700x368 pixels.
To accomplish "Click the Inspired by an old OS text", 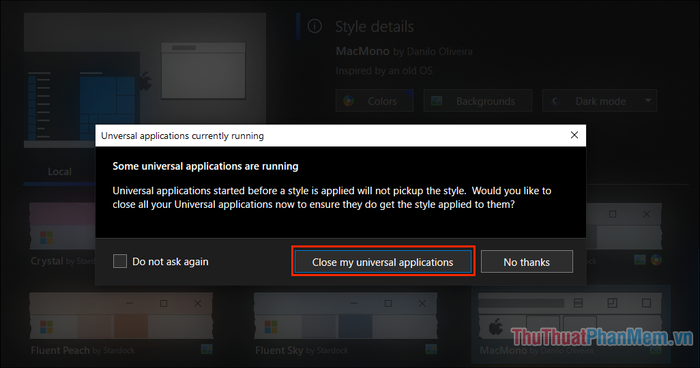I will 384,71.
